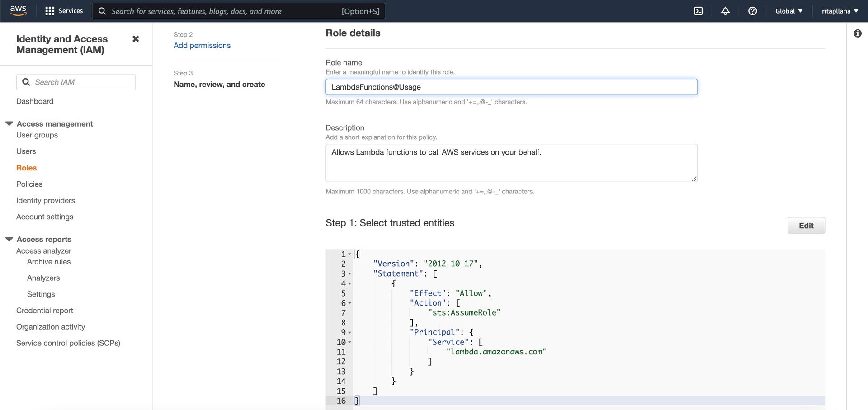Click the "sts:AssumeRole" code line
Screen dimensions: 868x410
[464, 312]
